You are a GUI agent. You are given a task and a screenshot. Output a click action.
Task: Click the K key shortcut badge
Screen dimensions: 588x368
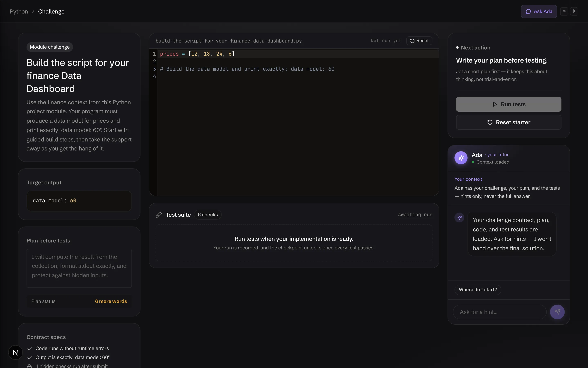pos(574,11)
